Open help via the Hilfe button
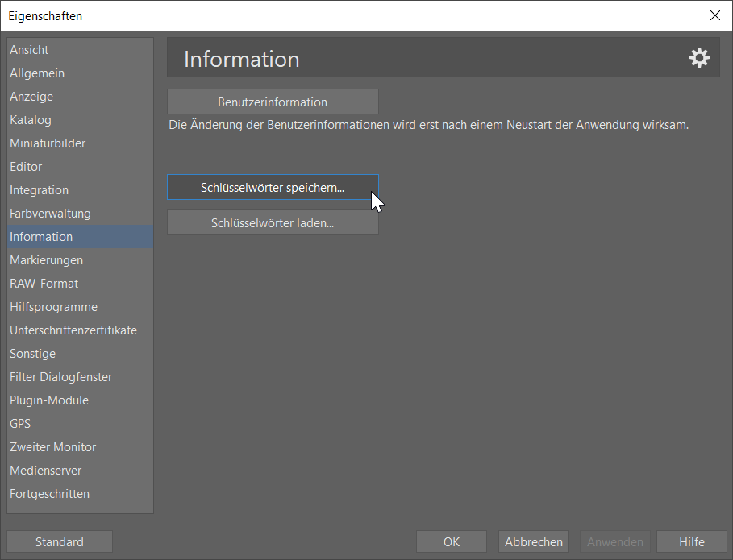The height and width of the screenshot is (560, 733). (692, 542)
